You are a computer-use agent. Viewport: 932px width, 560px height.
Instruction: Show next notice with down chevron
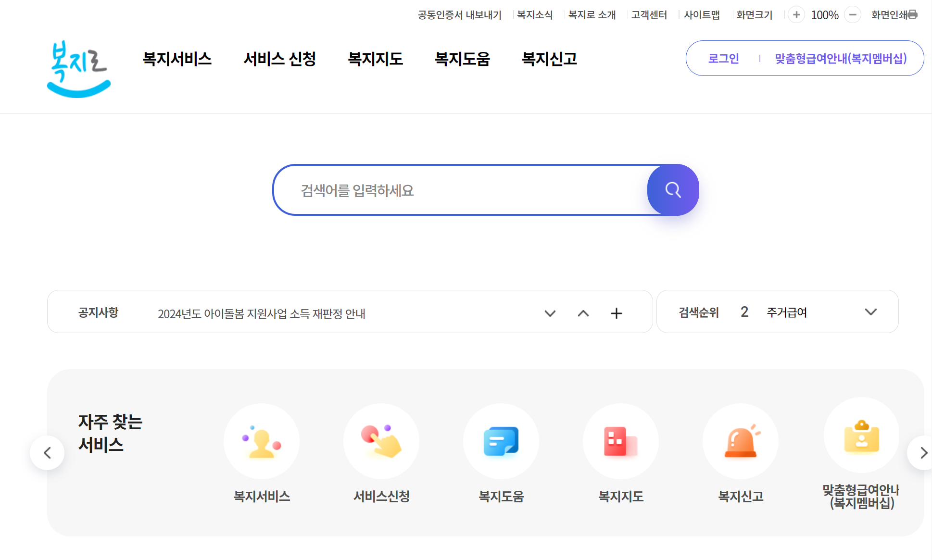(550, 313)
